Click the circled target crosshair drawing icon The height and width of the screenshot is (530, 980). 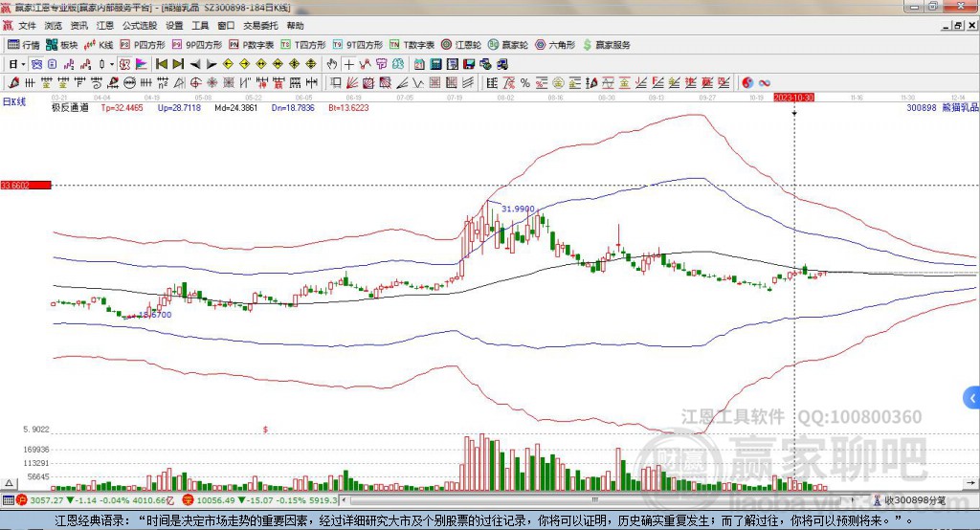pos(195,82)
